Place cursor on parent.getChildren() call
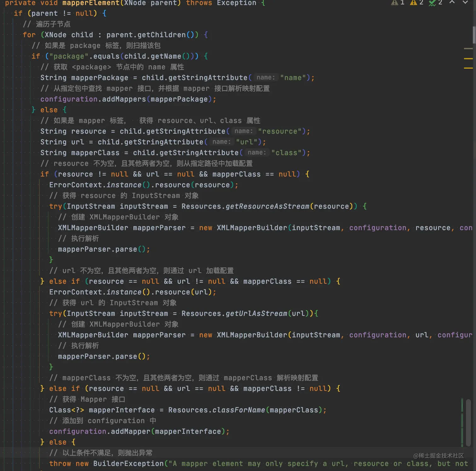 coord(153,35)
